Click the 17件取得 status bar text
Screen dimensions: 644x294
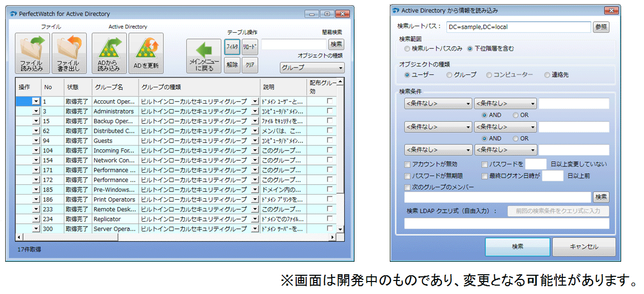[x=30, y=250]
